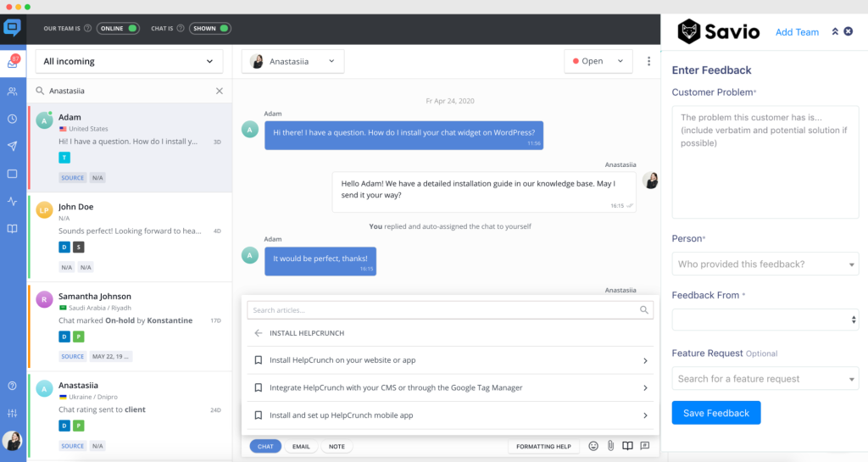
Task: Click the P tag on Samantha Johnson's conversation
Action: 79,337
